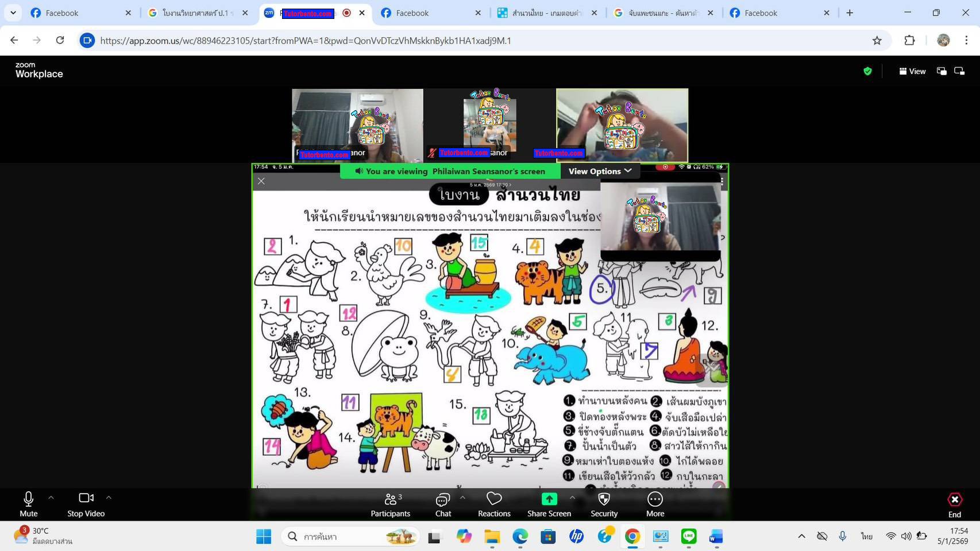This screenshot has height=551, width=980.
Task: Adjust volume from the system tray speaker
Action: point(906,536)
